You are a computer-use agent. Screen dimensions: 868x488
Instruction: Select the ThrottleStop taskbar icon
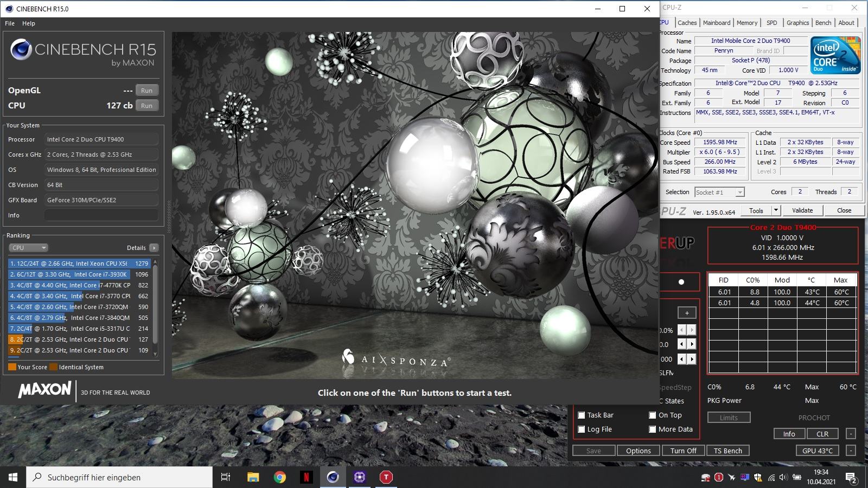point(386,477)
